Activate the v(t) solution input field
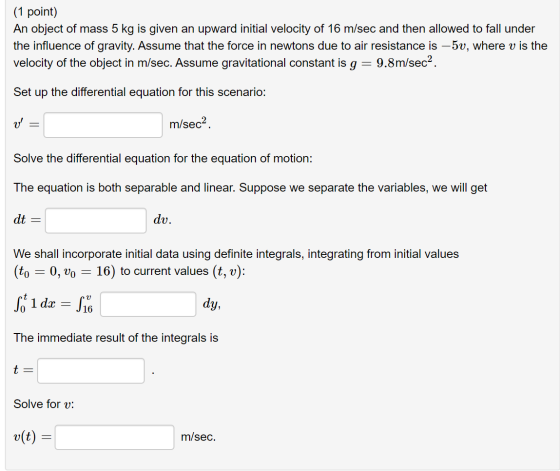This screenshot has height=471, width=560. tap(114, 437)
